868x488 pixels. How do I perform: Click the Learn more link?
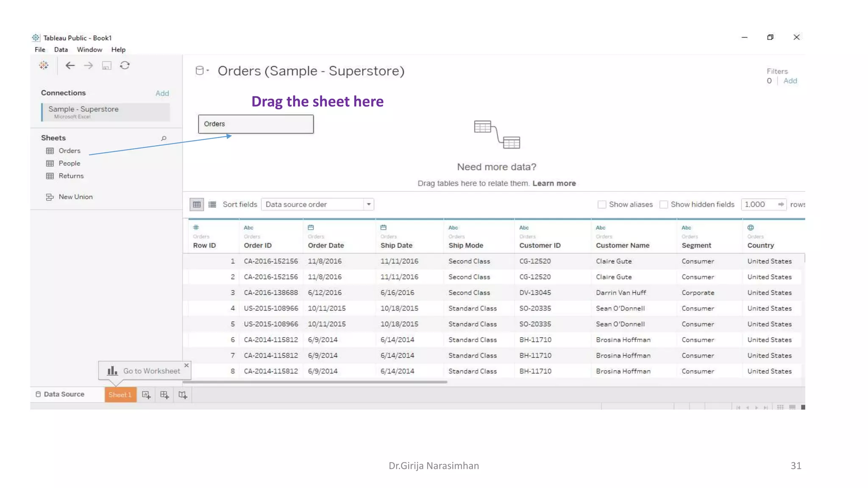[554, 183]
